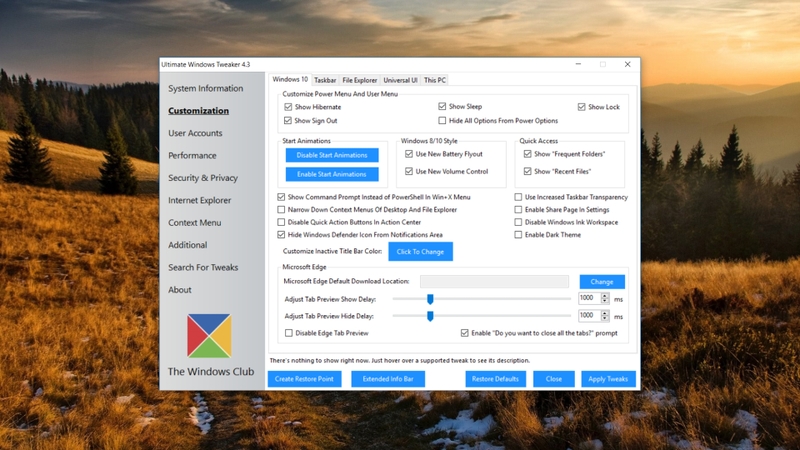Screen dimensions: 800x450
Task: Click Hide Delay milliseconds value field
Action: pyautogui.click(x=589, y=316)
